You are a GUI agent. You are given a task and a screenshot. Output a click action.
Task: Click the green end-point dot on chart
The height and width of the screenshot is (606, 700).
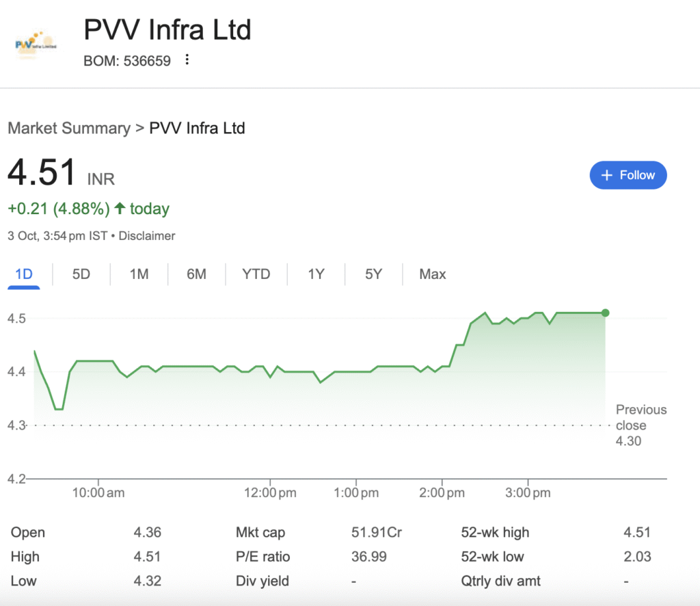[x=605, y=313]
